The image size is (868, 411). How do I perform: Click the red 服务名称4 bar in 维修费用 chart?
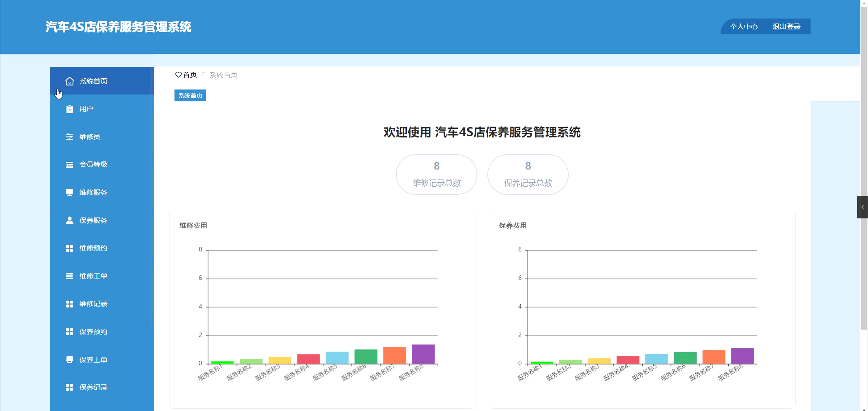308,359
